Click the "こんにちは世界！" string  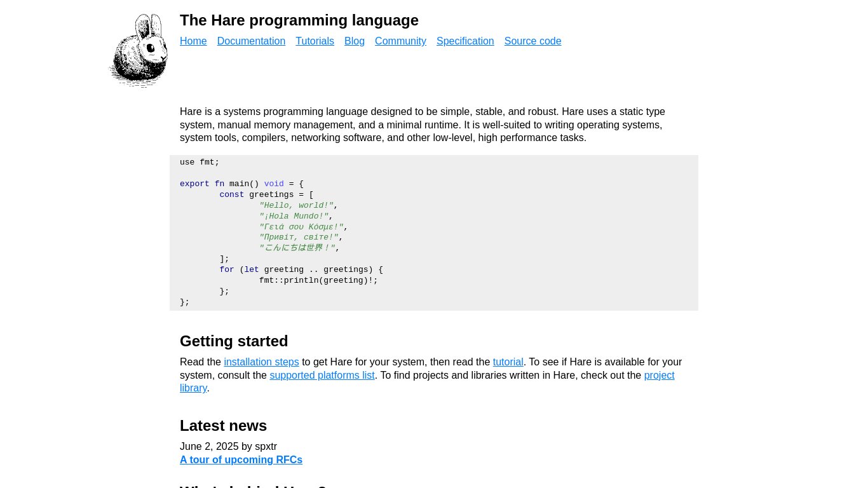[x=297, y=248]
